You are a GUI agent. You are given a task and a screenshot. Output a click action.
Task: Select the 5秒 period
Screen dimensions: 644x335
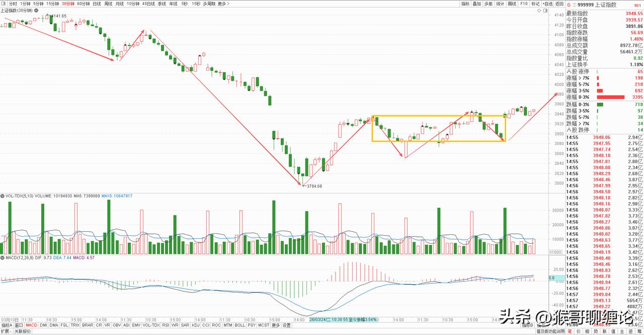point(185,4)
